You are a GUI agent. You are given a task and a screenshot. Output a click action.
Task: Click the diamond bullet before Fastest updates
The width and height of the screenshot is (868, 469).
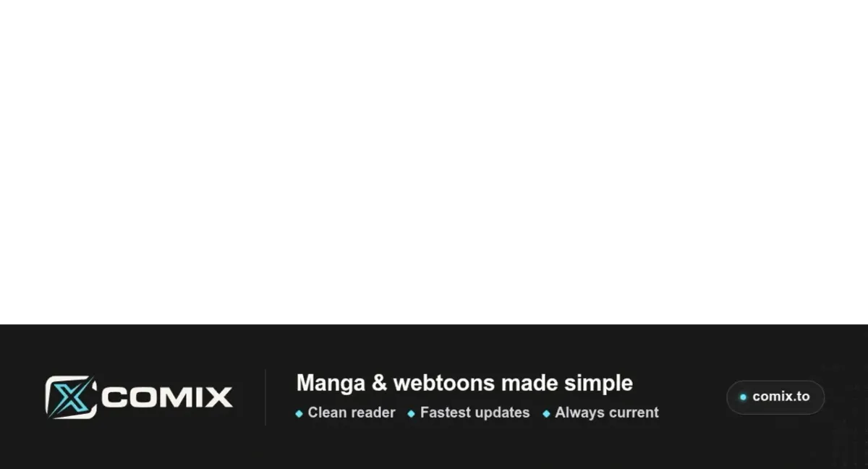pos(411,414)
